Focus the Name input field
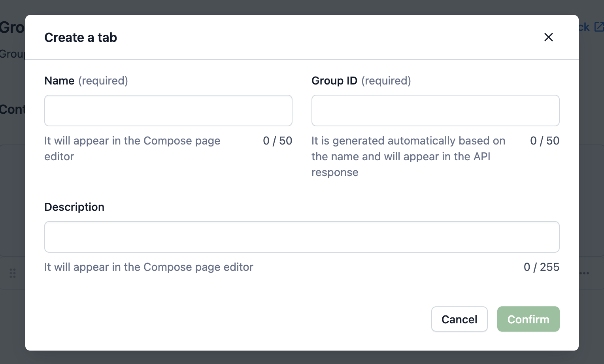Screen dimensions: 604x364 click(168, 111)
